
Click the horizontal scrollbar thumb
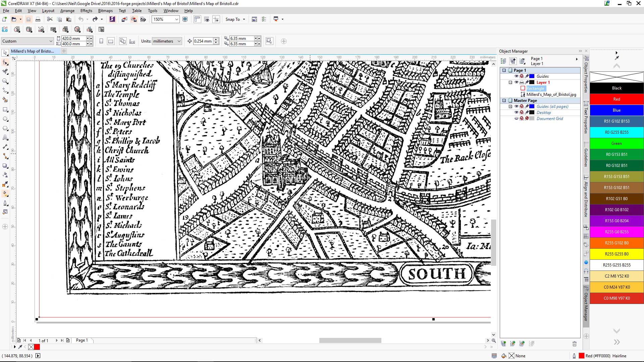(x=350, y=340)
